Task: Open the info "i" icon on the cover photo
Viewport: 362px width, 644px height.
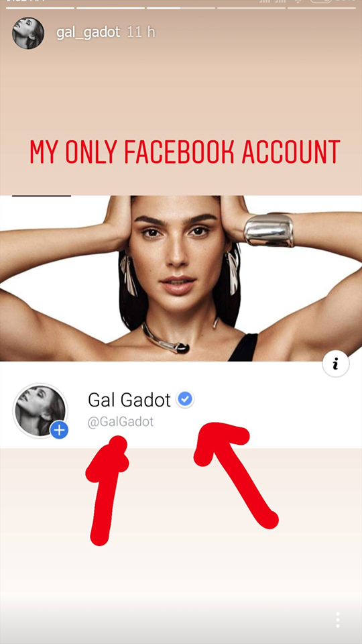Action: 336,364
